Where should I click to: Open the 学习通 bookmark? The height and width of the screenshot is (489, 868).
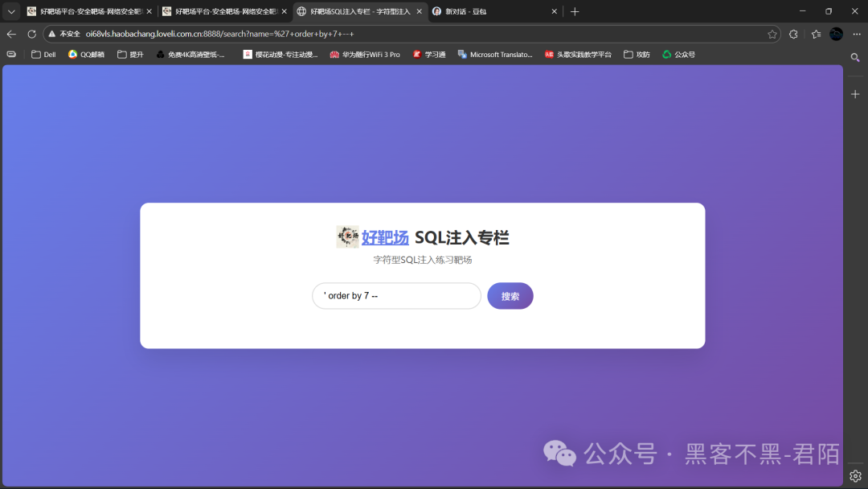tap(428, 54)
